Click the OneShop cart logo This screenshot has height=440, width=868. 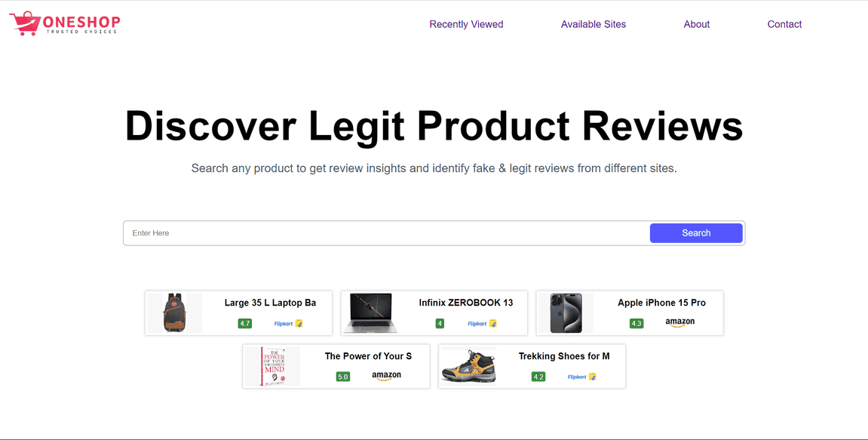click(64, 23)
